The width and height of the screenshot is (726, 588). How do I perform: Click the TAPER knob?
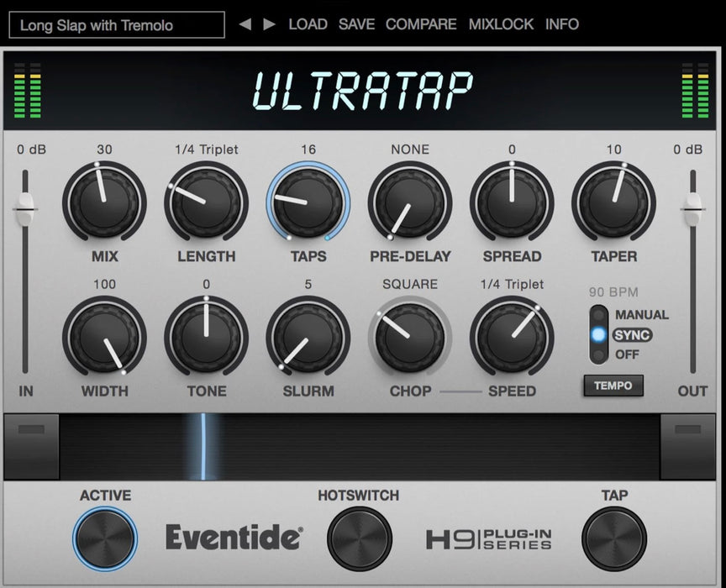(613, 202)
